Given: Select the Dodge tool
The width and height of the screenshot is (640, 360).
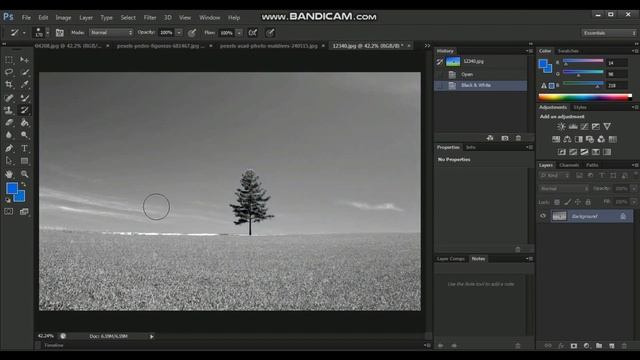Looking at the screenshot, I should [24, 135].
